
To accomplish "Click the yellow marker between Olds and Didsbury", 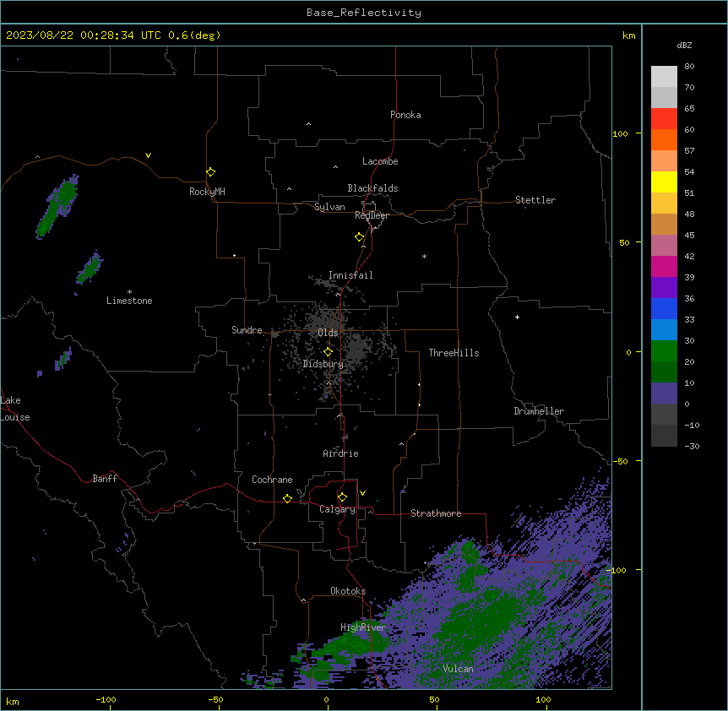I will pos(328,352).
